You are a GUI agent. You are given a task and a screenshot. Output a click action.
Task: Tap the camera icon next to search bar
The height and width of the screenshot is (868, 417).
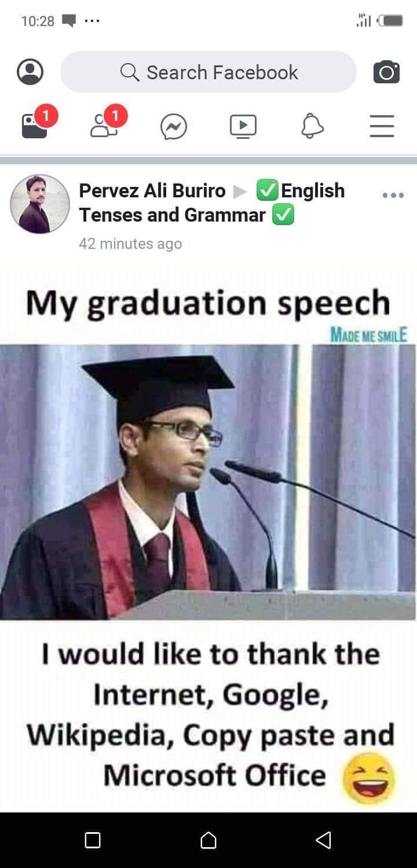point(386,72)
